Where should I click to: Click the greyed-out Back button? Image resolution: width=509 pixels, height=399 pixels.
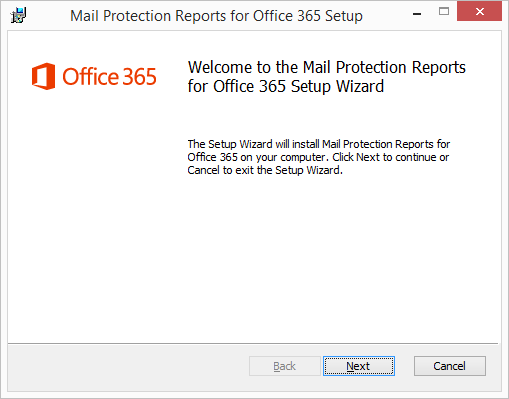click(x=285, y=366)
